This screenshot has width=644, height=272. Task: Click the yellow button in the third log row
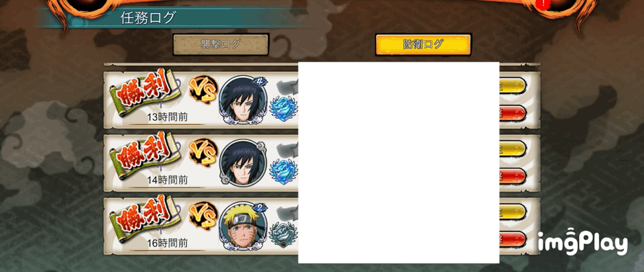[513, 212]
